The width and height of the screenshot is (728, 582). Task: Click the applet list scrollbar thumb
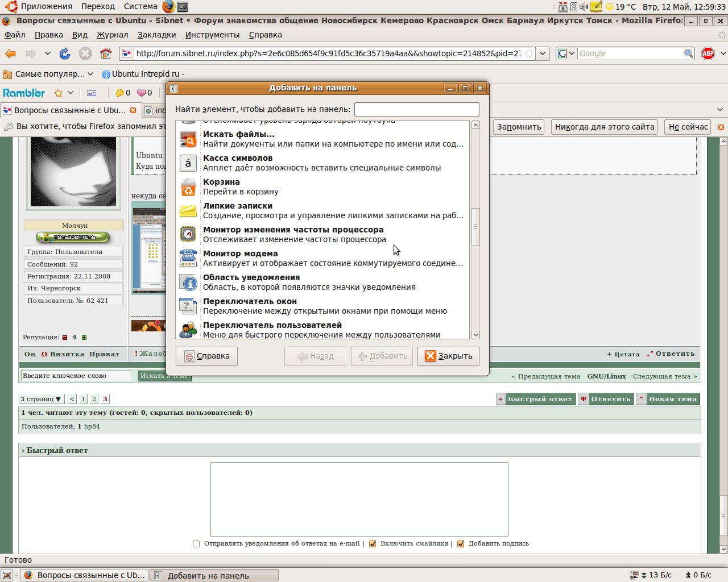(475, 227)
